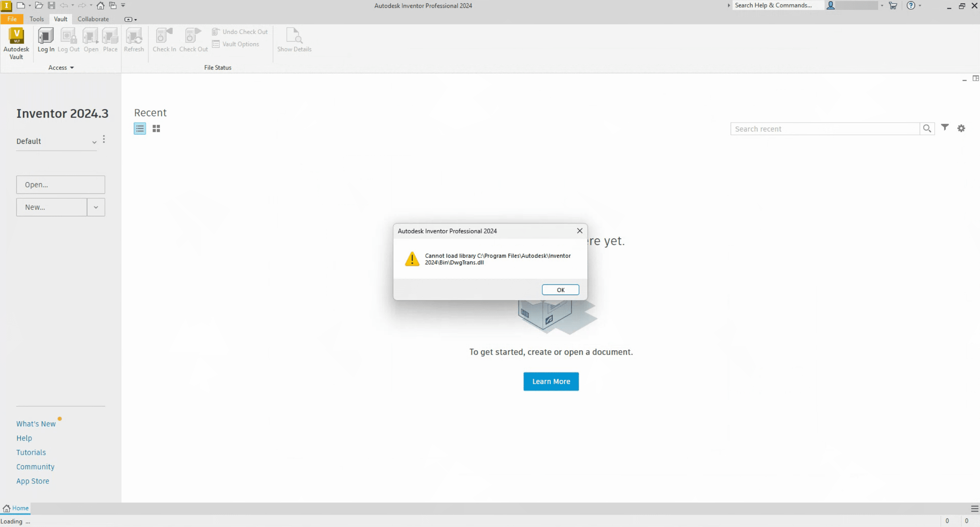
Task: Select the Home document tab
Action: click(x=16, y=508)
